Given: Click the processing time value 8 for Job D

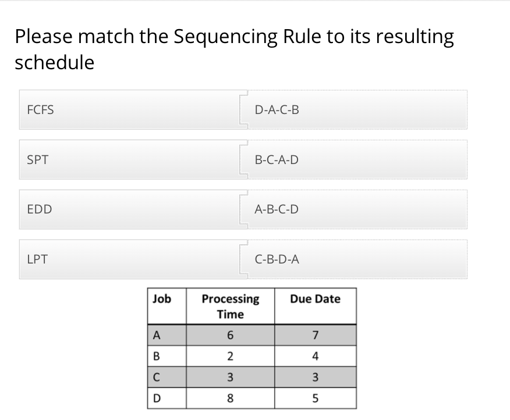Looking at the screenshot, I should coord(230,398).
